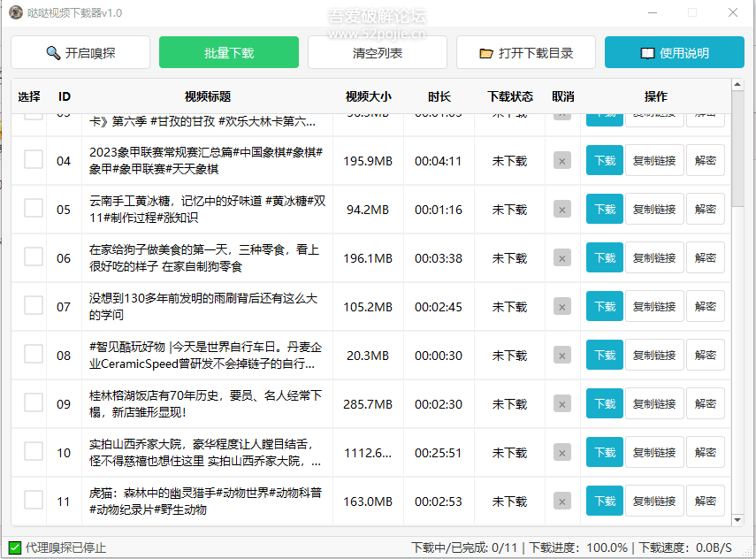Click the 1112.6... size cell

[368, 453]
